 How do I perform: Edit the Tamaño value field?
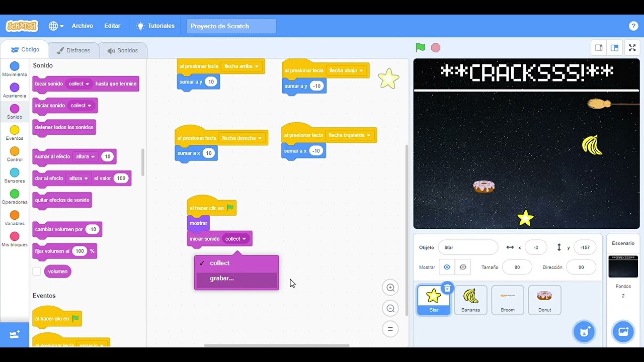(x=517, y=267)
